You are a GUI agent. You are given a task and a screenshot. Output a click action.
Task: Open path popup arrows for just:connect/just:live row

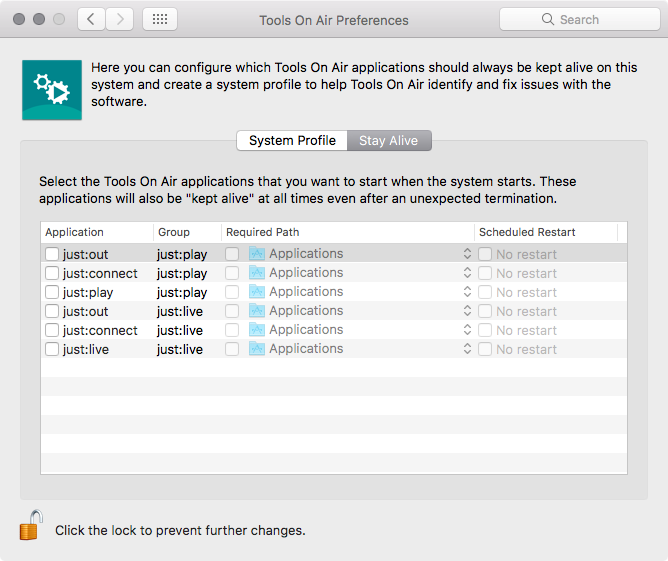467,330
